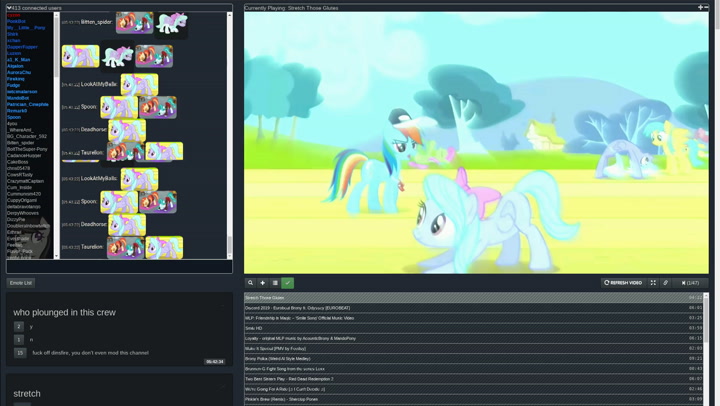The height and width of the screenshot is (406, 720).
Task: Click the Refresh Video button
Action: point(623,283)
